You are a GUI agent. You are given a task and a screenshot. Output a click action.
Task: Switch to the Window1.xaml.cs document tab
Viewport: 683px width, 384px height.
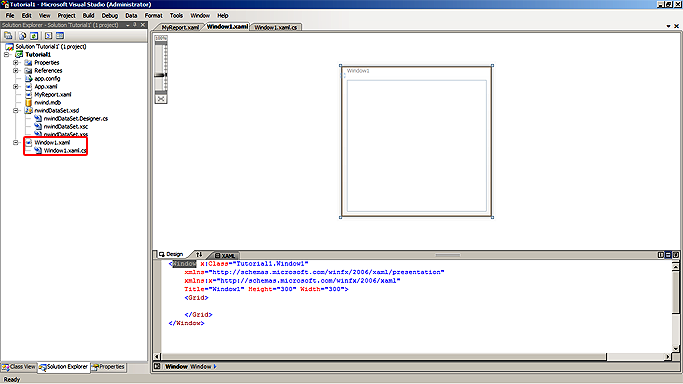pos(276,27)
